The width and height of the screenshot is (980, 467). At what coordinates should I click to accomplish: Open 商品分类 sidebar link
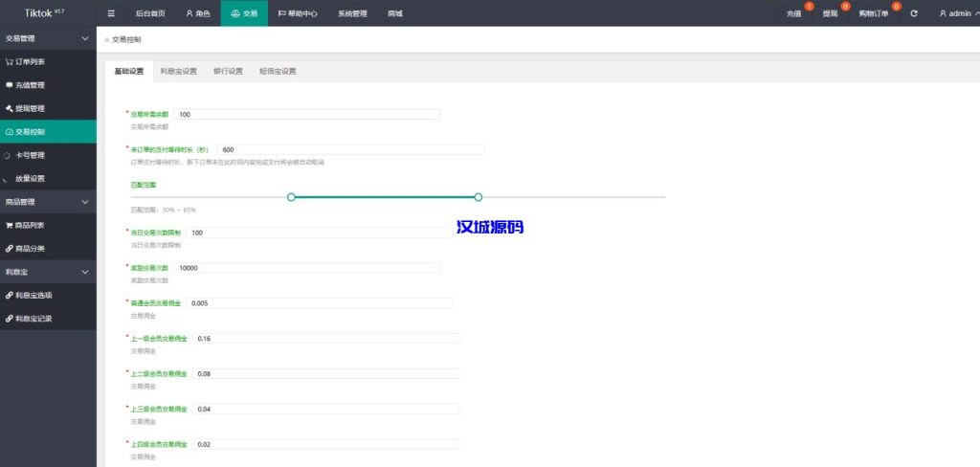[x=29, y=248]
